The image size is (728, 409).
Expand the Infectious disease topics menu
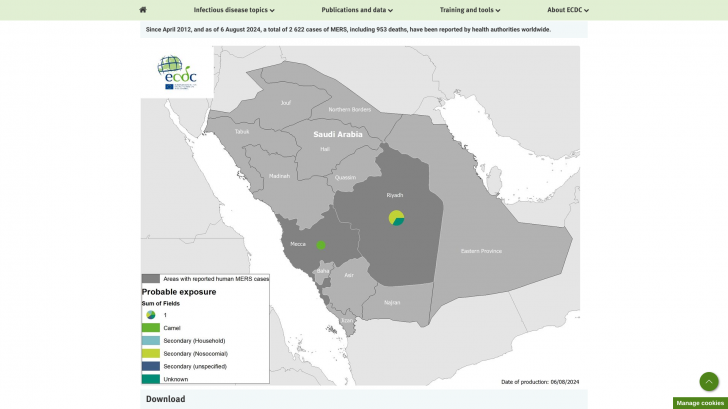[x=234, y=10]
